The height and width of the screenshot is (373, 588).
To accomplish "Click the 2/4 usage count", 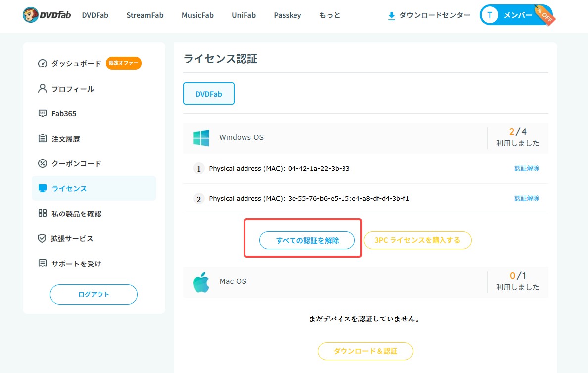I will click(518, 132).
